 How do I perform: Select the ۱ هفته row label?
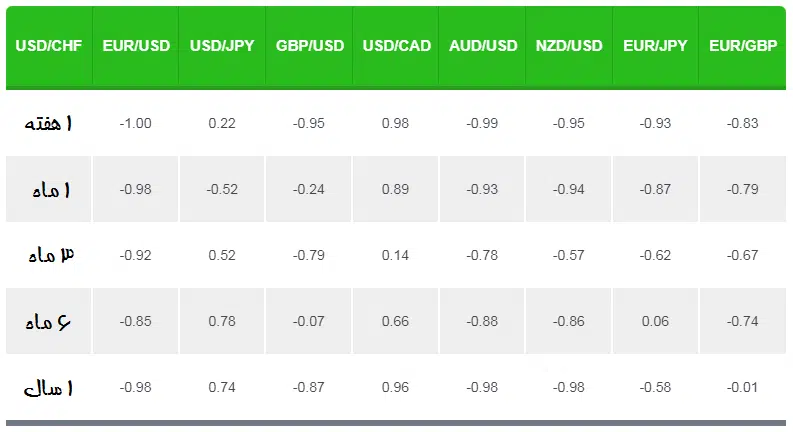click(x=49, y=123)
